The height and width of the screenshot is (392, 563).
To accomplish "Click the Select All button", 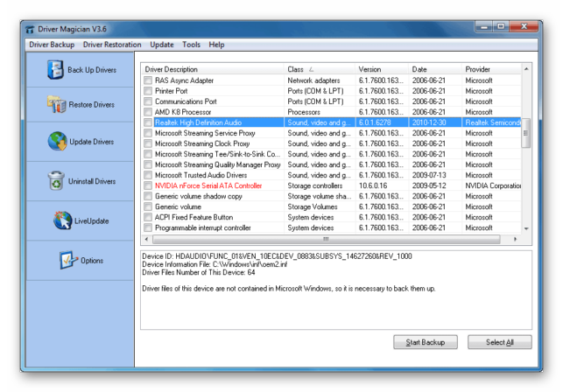I will [x=499, y=342].
